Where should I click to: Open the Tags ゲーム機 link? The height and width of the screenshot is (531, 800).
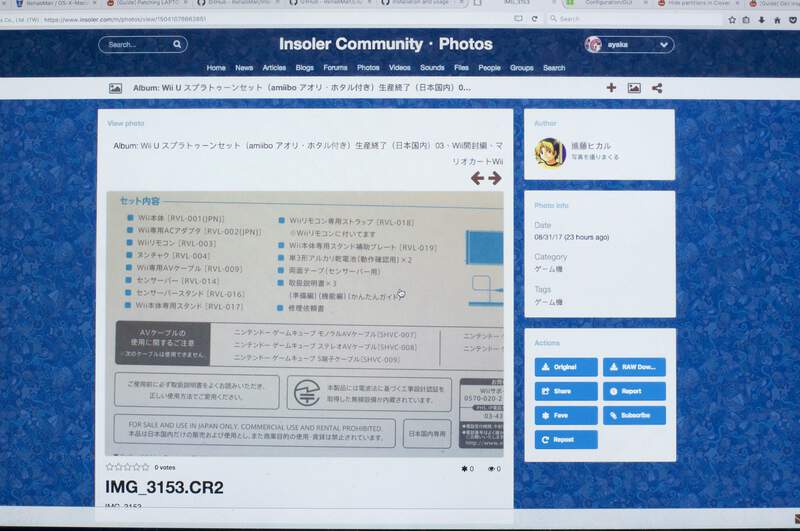[548, 302]
